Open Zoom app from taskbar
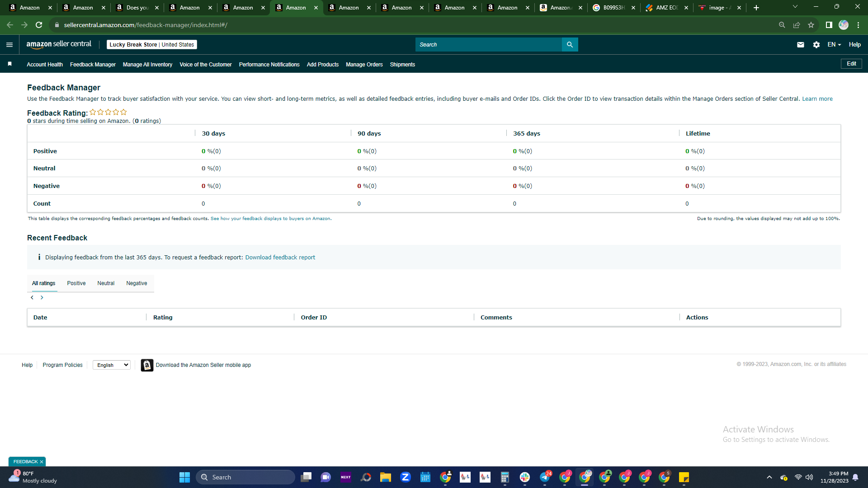Image resolution: width=868 pixels, height=488 pixels. click(x=406, y=477)
